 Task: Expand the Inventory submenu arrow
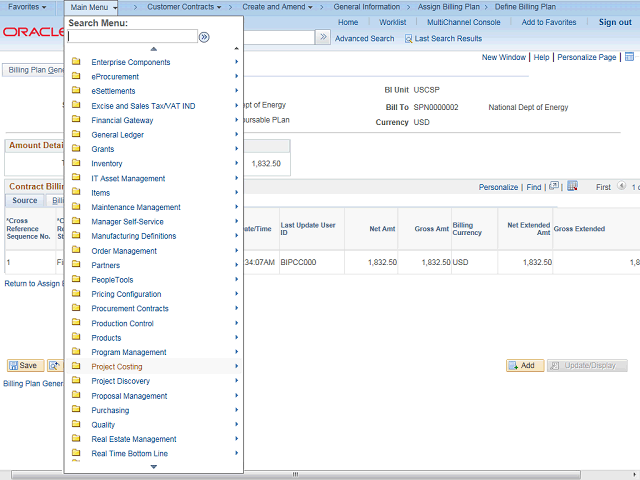coord(236,164)
